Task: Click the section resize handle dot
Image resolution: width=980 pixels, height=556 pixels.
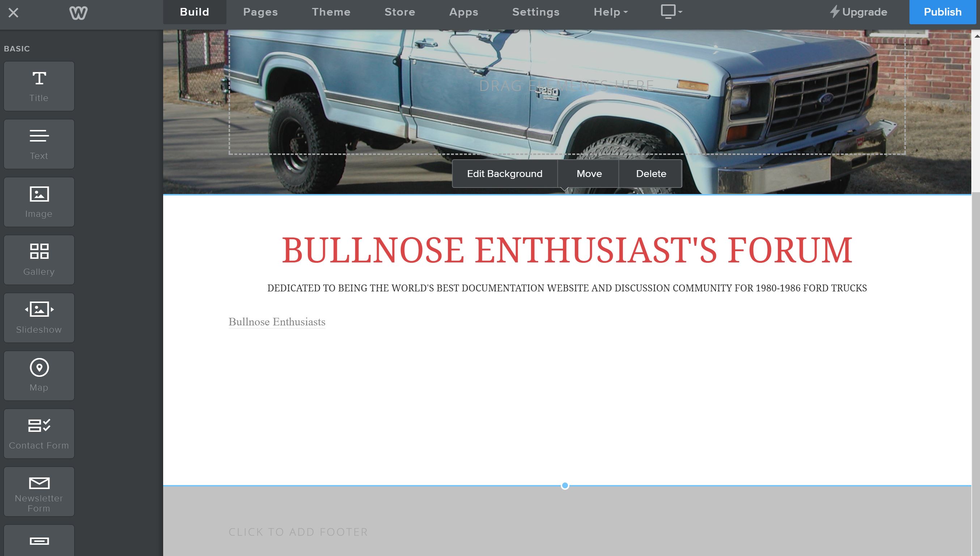Action: pos(565,486)
